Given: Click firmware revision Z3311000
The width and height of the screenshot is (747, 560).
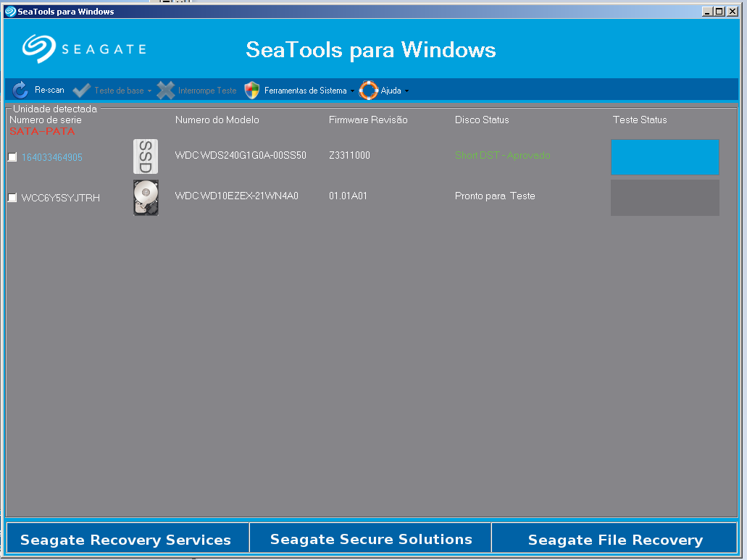Looking at the screenshot, I should (x=349, y=155).
